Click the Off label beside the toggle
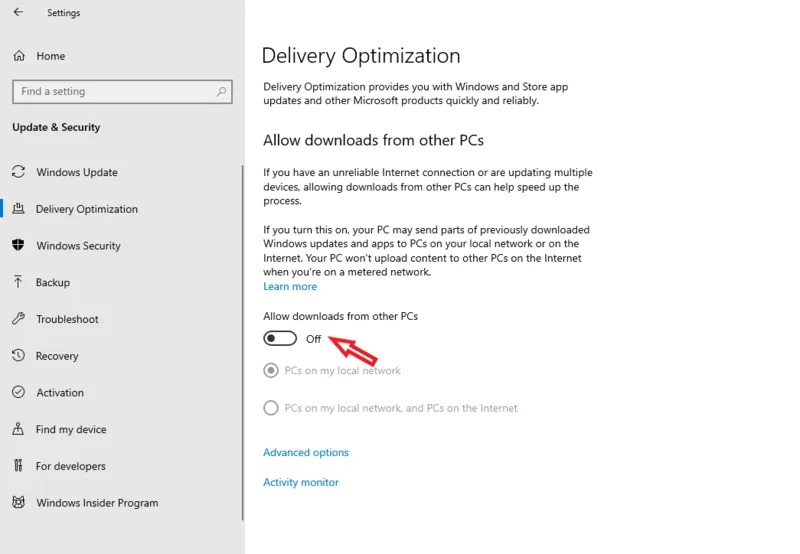 tap(313, 339)
